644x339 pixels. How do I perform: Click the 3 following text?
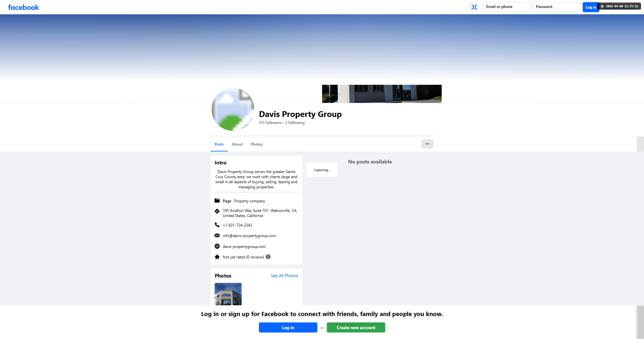coord(295,123)
